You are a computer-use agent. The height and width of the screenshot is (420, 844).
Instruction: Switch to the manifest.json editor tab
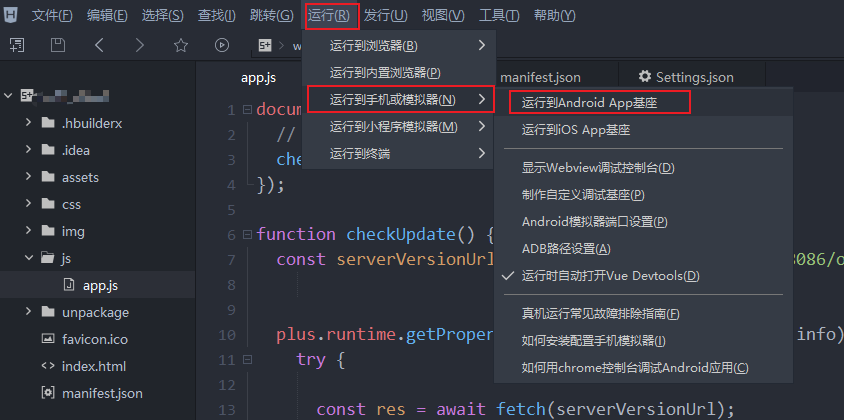[540, 78]
